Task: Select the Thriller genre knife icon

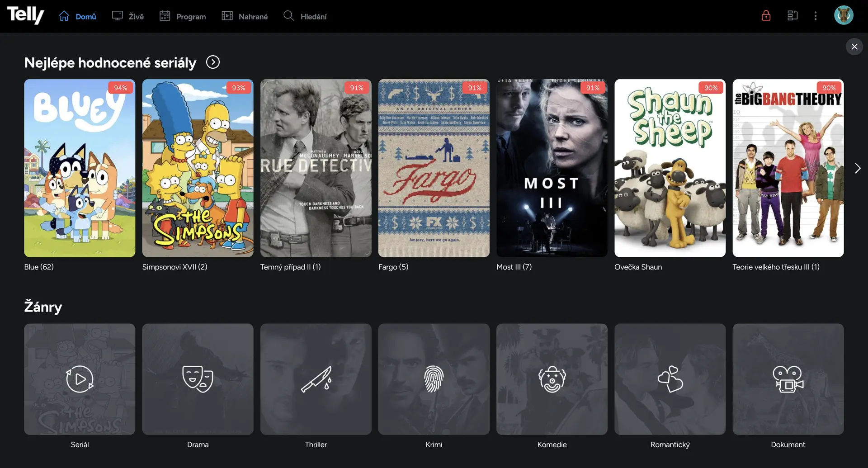Action: point(316,379)
